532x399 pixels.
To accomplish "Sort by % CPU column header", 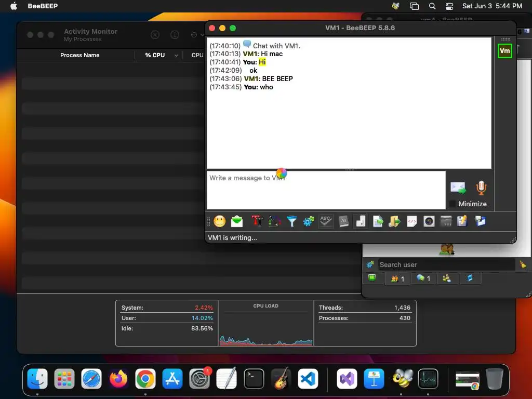I will pyautogui.click(x=155, y=55).
